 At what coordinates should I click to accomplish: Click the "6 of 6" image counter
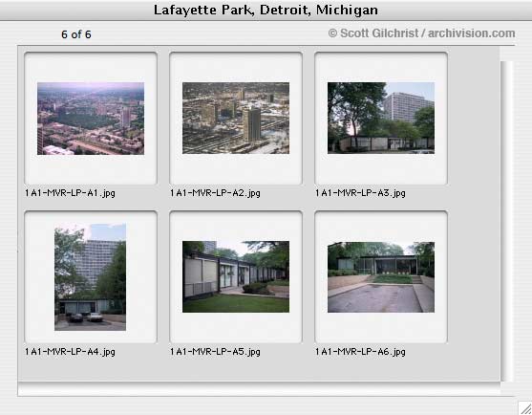pyautogui.click(x=76, y=34)
